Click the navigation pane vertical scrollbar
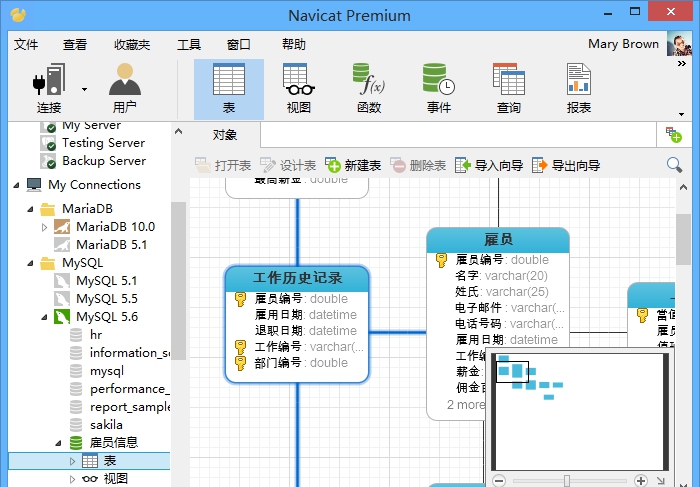Image resolution: width=700 pixels, height=487 pixels. coord(178,280)
